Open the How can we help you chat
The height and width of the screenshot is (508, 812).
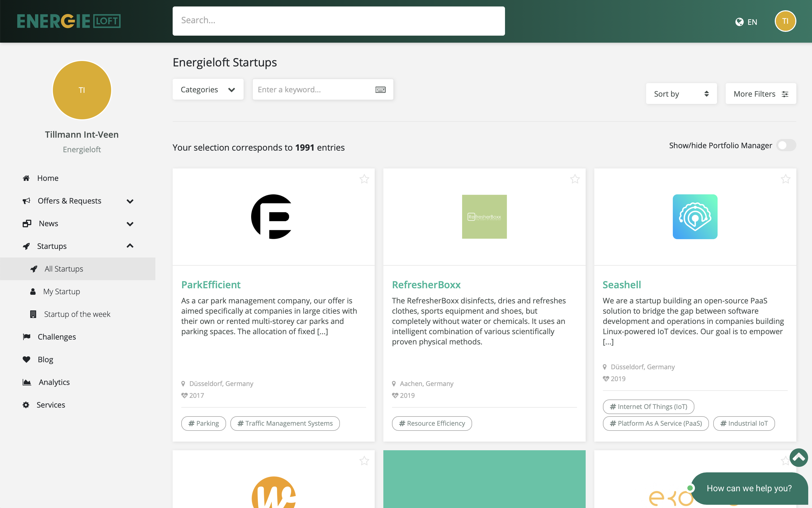749,488
